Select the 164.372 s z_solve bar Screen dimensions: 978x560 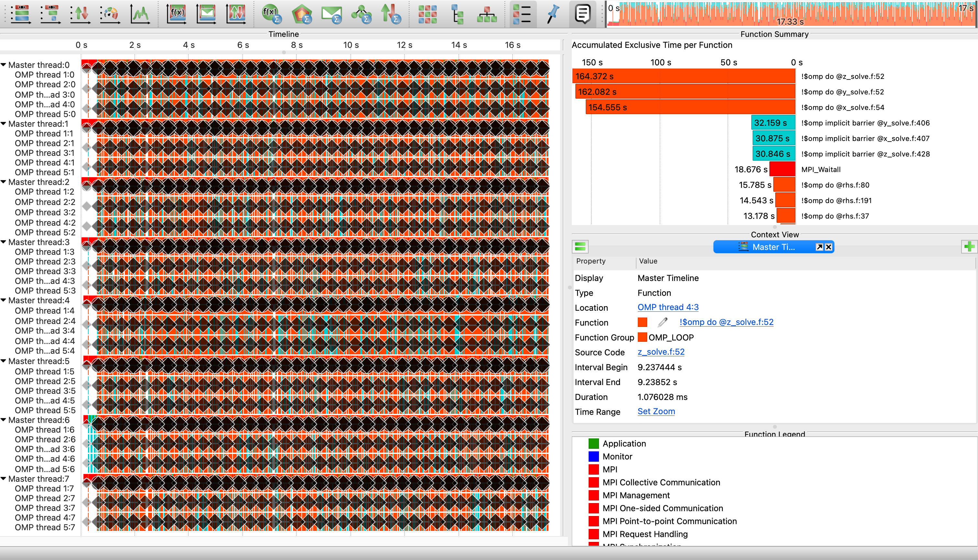(684, 76)
